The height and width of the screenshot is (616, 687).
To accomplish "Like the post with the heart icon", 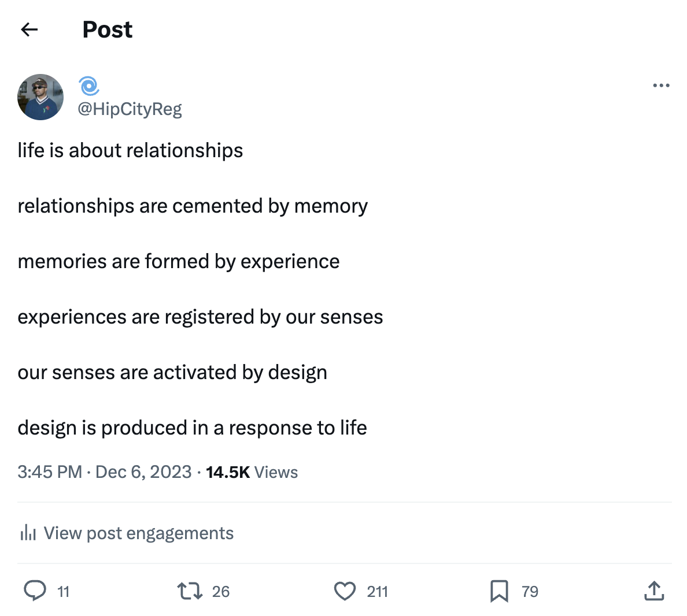I will [x=345, y=591].
